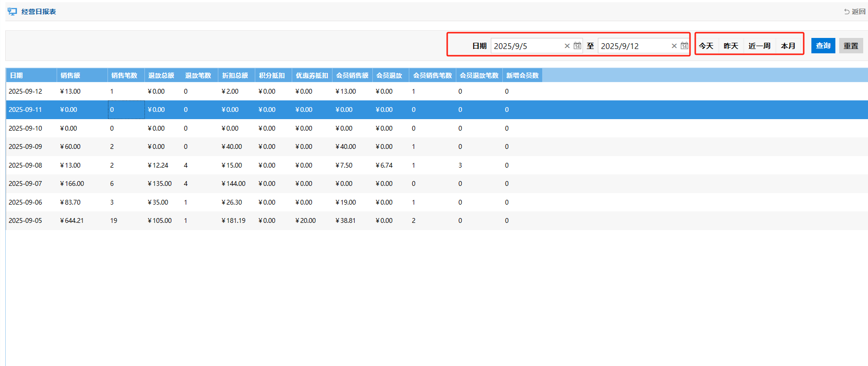868x366 pixels.
Task: Click the 经营日报表 monitor icon
Action: [x=12, y=12]
